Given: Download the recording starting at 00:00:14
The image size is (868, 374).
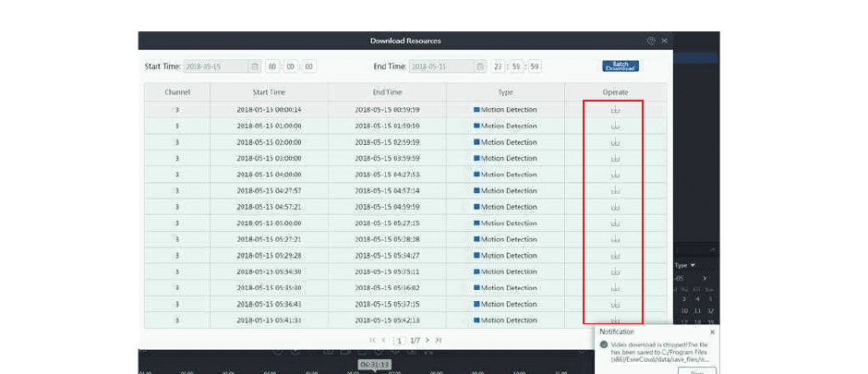Looking at the screenshot, I should click(x=615, y=110).
